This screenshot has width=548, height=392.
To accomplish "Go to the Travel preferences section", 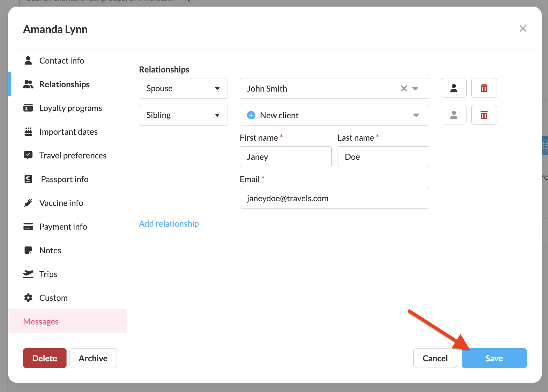I will pos(73,155).
